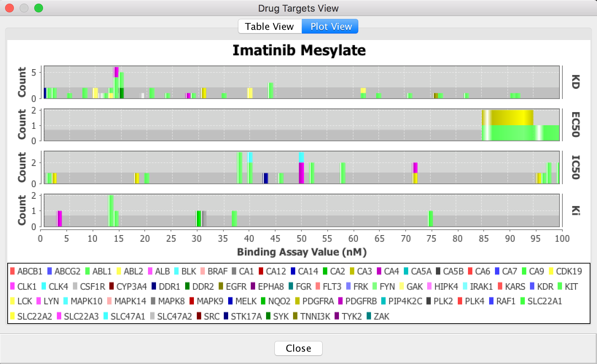The height and width of the screenshot is (364, 597).
Task: Click the magenta bar in Ki plot
Action: [x=59, y=218]
